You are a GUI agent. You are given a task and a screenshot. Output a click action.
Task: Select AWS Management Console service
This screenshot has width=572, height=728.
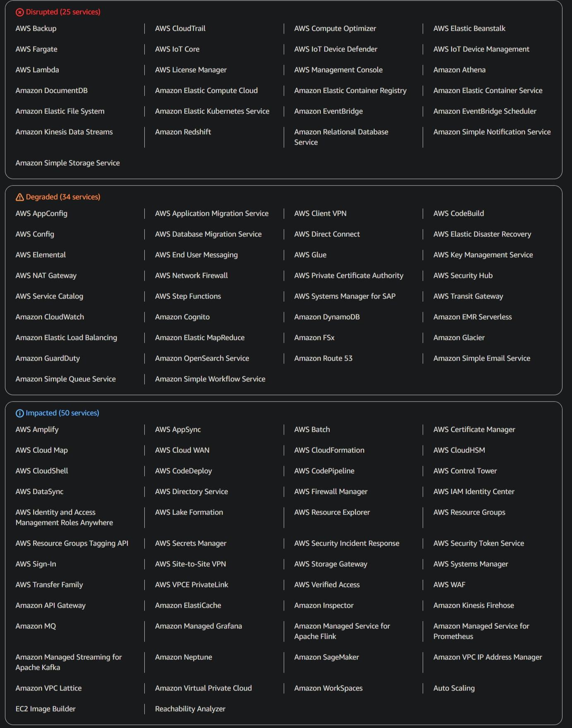tap(338, 70)
